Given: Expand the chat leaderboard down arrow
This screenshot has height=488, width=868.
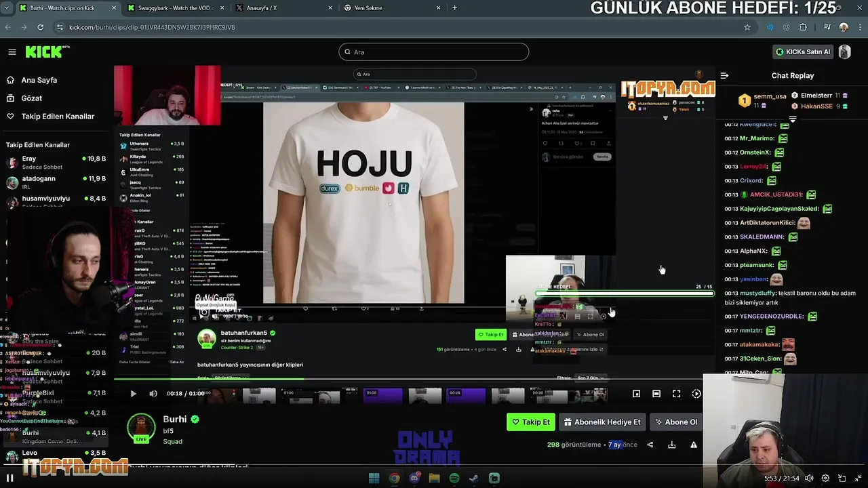Looking at the screenshot, I should coord(792,119).
